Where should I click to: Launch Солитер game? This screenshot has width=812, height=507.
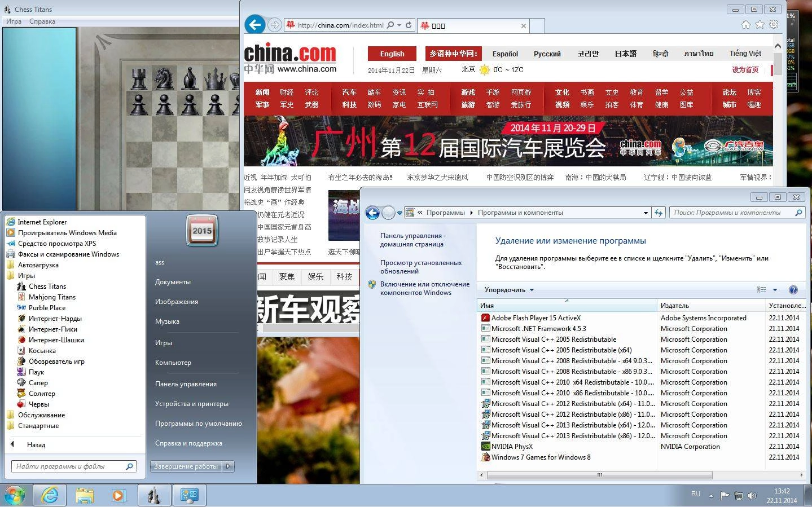tap(42, 394)
